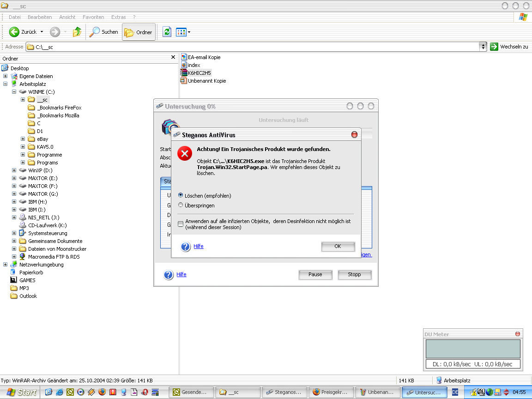532x399 pixels.
Task: Expand eBay folder node
Action: click(23, 139)
